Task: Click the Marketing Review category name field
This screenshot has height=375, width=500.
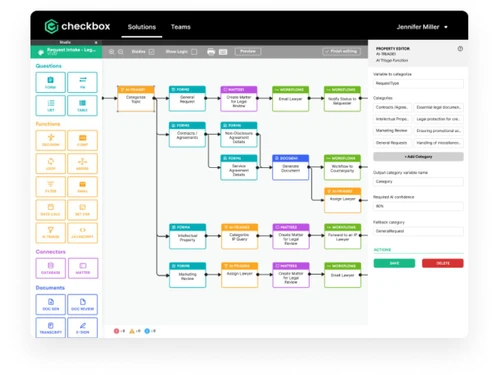Action: (392, 131)
